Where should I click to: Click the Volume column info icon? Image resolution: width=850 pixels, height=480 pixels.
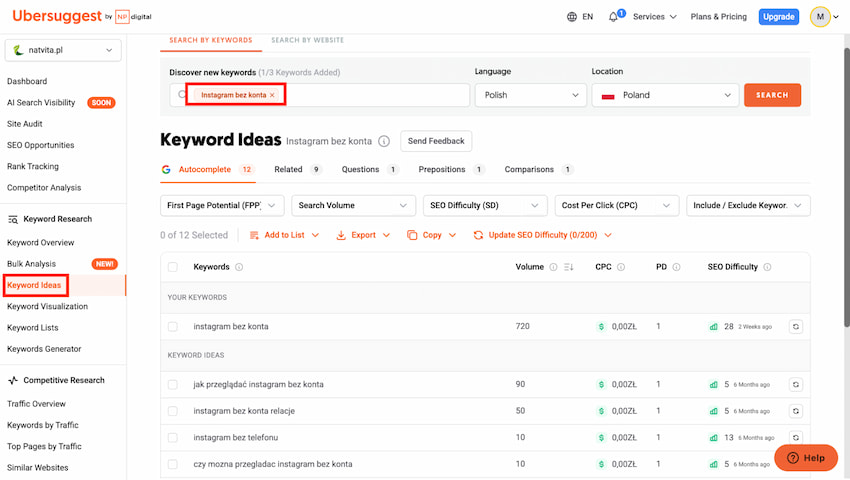click(553, 267)
